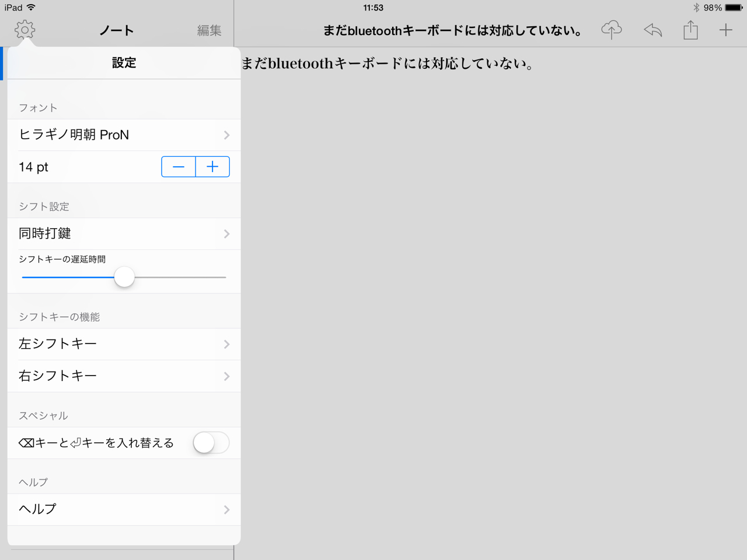Open the ヘルプ row
The image size is (747, 560).
tap(124, 509)
